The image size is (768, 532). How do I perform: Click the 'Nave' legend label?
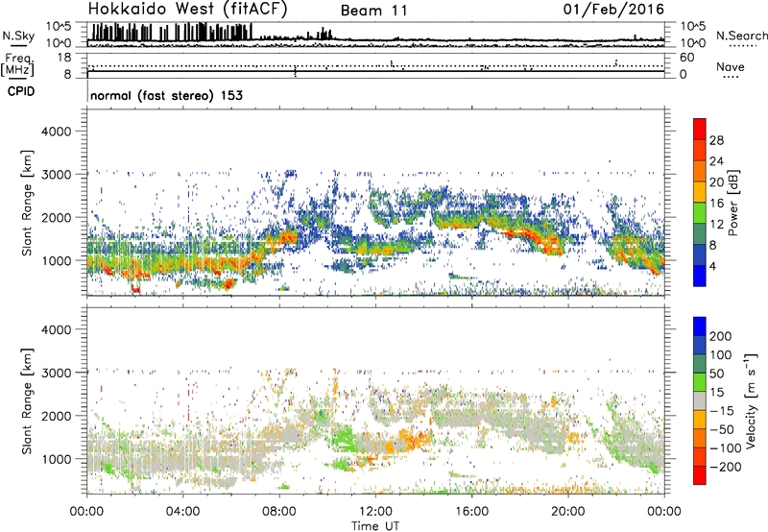pyautogui.click(x=731, y=66)
